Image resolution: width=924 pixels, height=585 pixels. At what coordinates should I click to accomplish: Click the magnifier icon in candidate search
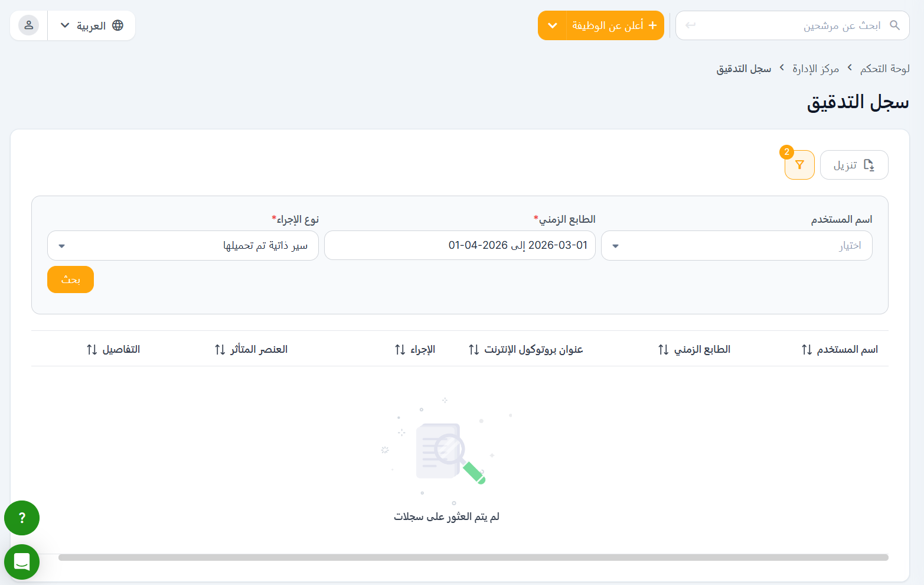pos(894,25)
